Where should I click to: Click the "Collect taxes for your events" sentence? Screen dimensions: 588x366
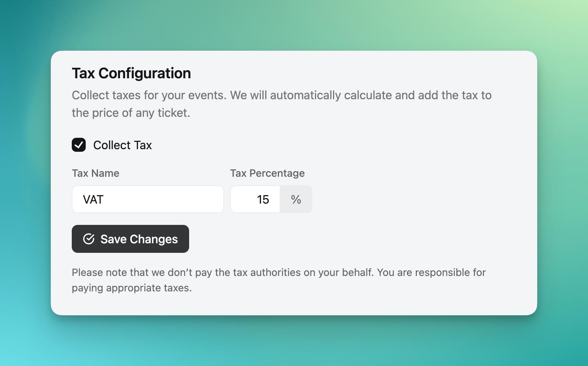[x=149, y=95]
